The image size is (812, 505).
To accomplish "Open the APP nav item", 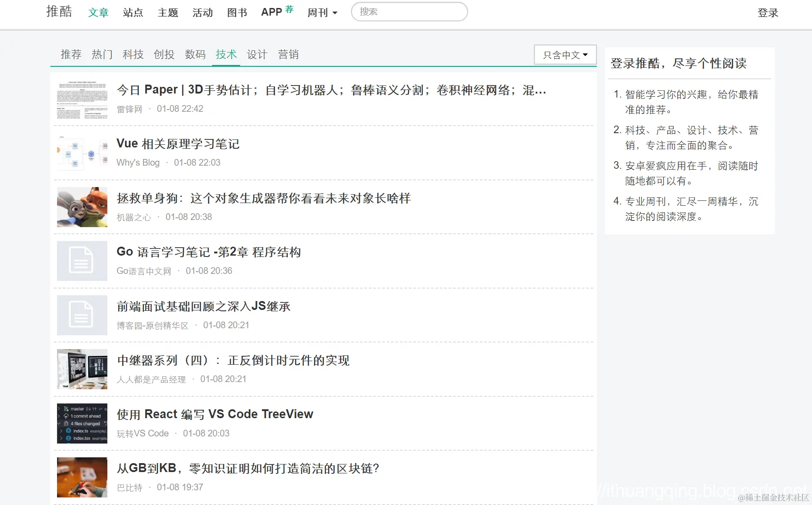I will 272,12.
